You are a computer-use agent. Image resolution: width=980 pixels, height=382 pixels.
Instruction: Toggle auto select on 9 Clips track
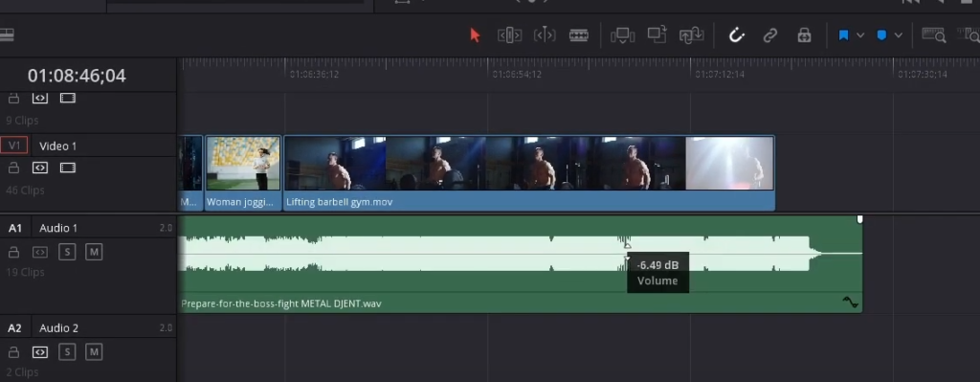40,99
